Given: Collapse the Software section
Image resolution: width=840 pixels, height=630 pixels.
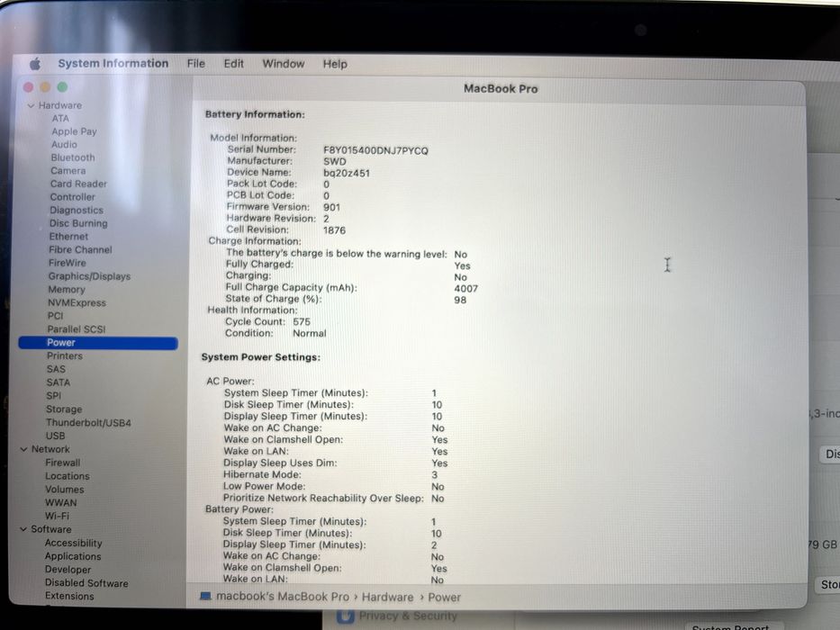Looking at the screenshot, I should pos(23,529).
